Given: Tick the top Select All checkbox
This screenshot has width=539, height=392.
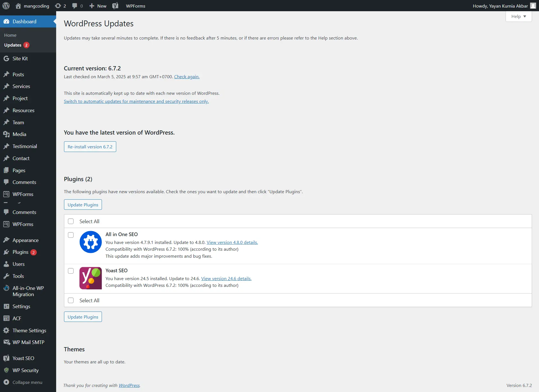Looking at the screenshot, I should point(71,222).
